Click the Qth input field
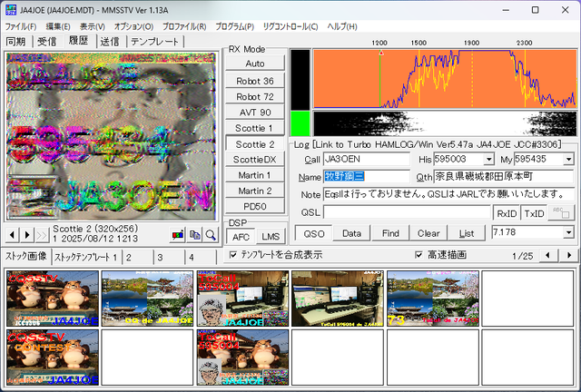Image resolution: width=581 pixels, height=392 pixels. pos(504,176)
